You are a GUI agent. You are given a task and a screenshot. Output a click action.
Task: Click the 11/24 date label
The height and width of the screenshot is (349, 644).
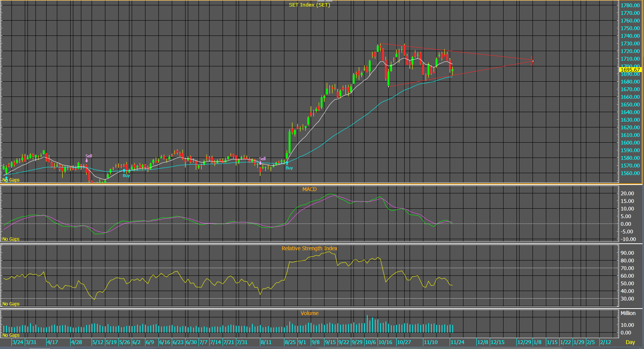457,342
